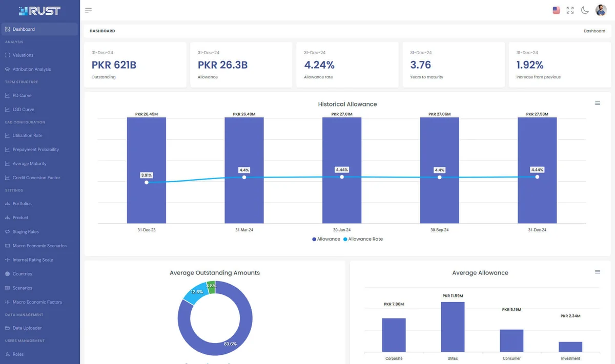Click the 31-Dec-23 allowance bar
Viewport: 615px width, 364px height.
(x=147, y=170)
